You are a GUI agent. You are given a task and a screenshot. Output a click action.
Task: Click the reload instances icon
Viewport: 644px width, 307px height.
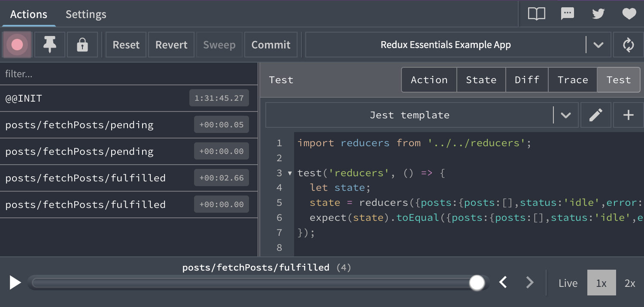629,44
